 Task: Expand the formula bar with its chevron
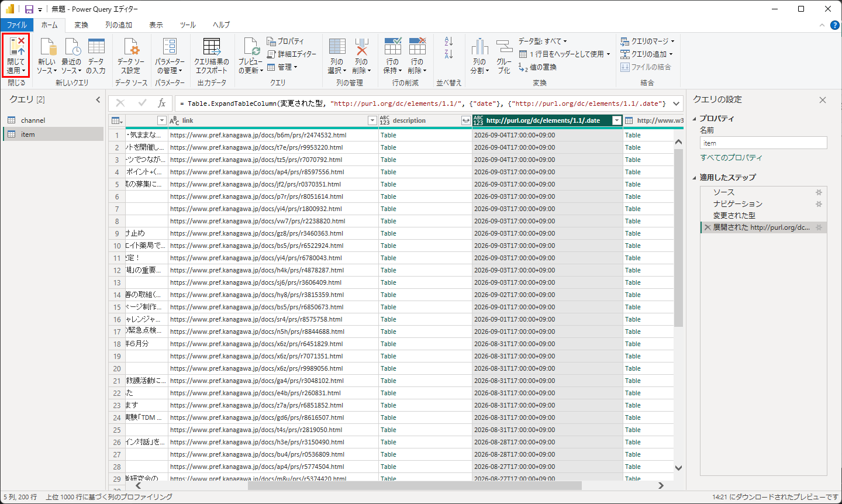[x=676, y=103]
